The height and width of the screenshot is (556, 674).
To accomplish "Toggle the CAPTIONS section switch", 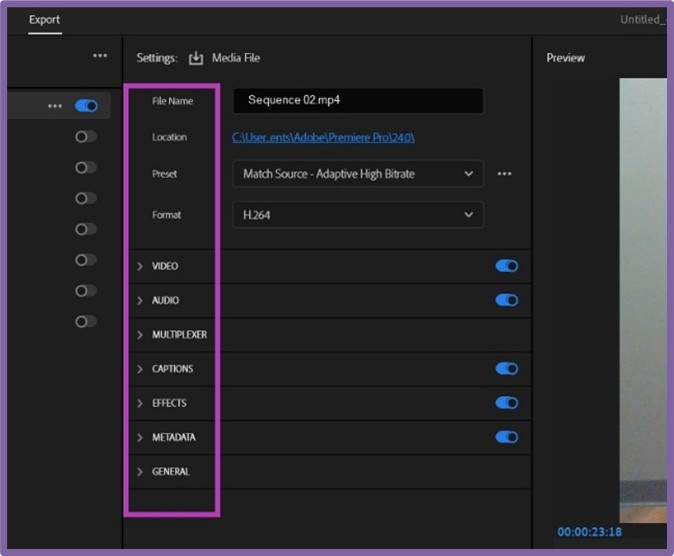I will point(507,369).
